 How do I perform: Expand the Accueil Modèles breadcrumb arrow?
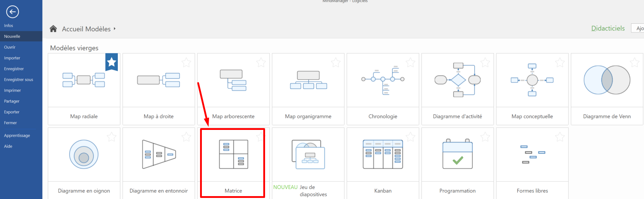(x=115, y=29)
